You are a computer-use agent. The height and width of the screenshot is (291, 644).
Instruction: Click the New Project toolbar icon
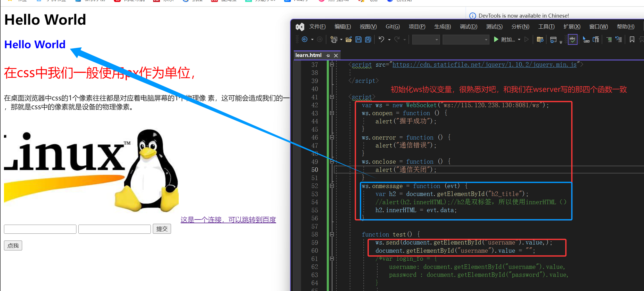pos(334,39)
